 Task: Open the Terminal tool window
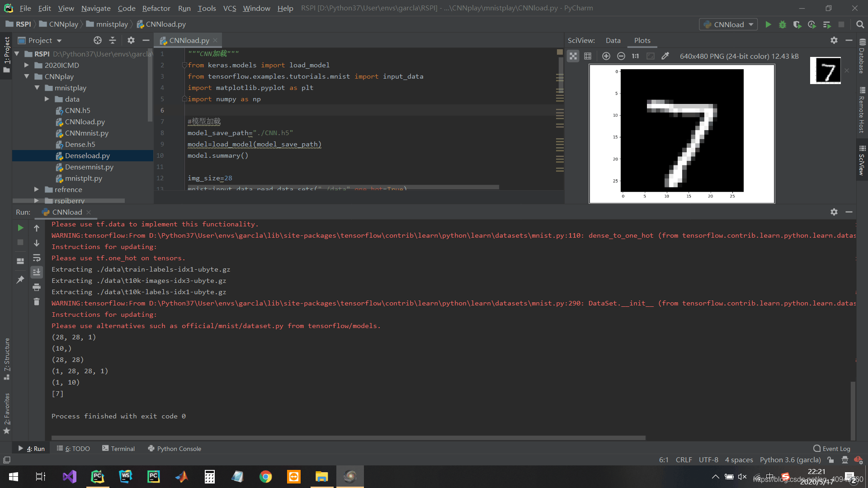(x=118, y=448)
